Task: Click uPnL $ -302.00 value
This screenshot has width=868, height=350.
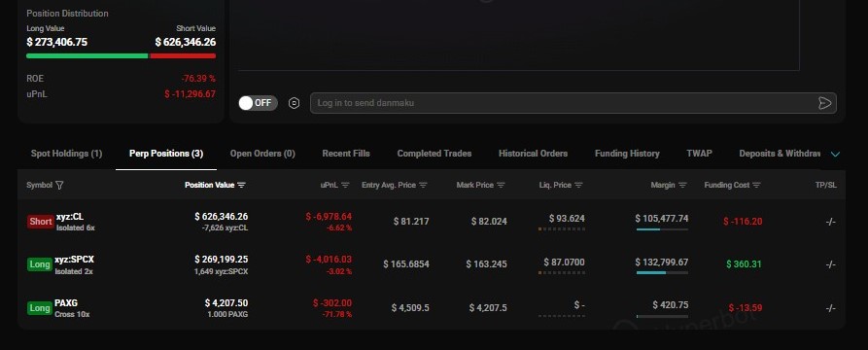Action: pyautogui.click(x=332, y=303)
